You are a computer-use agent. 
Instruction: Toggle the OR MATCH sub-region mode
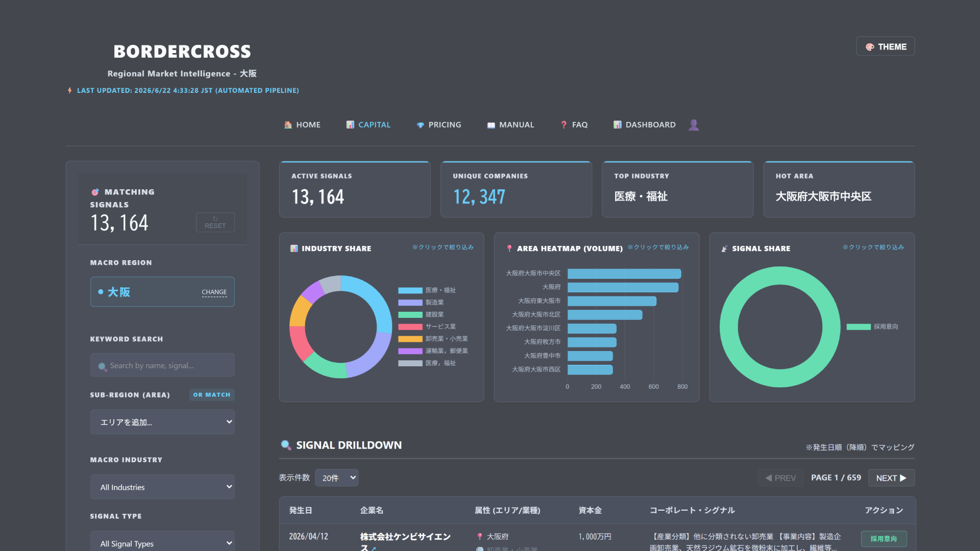pos(212,395)
